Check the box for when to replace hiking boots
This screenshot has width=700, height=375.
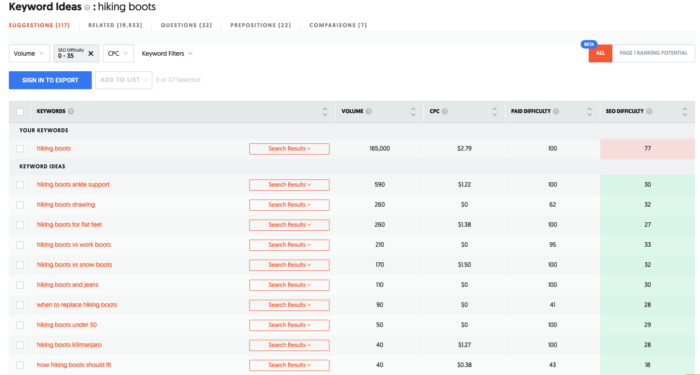tap(20, 305)
